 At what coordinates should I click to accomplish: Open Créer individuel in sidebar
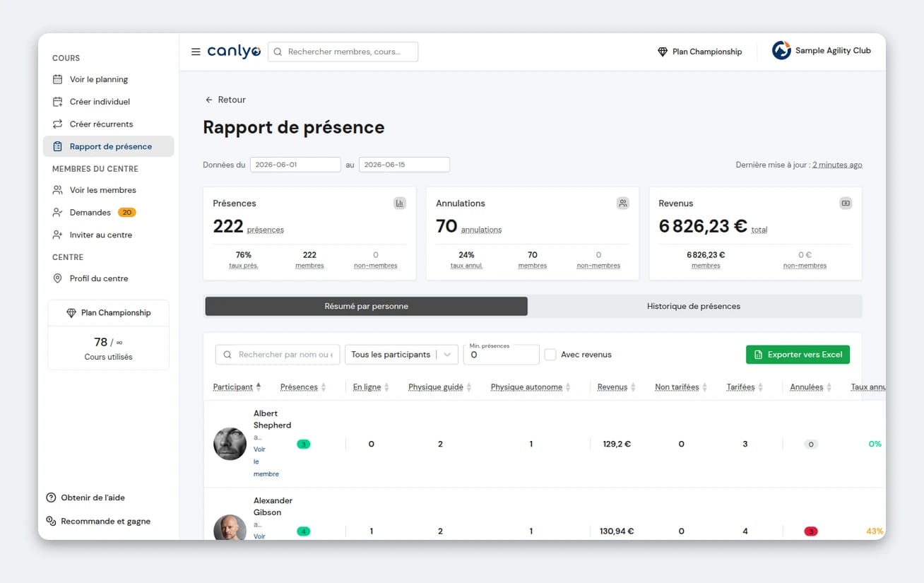tap(108, 102)
